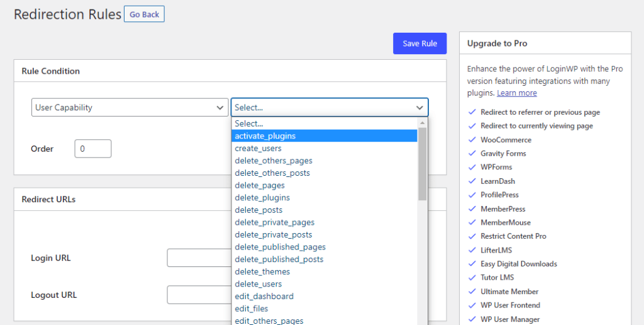Click the Go Back button
644x325 pixels.
[144, 14]
